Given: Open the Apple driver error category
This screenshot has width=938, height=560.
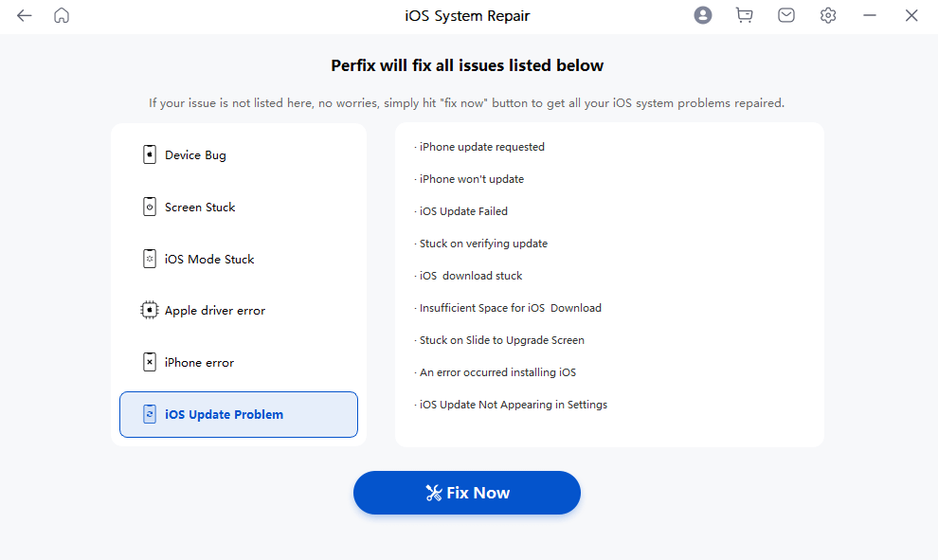Looking at the screenshot, I should (x=215, y=310).
